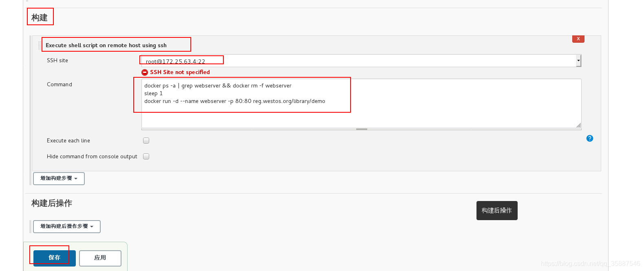
Task: Click Hide command from console output label
Action: click(92, 156)
